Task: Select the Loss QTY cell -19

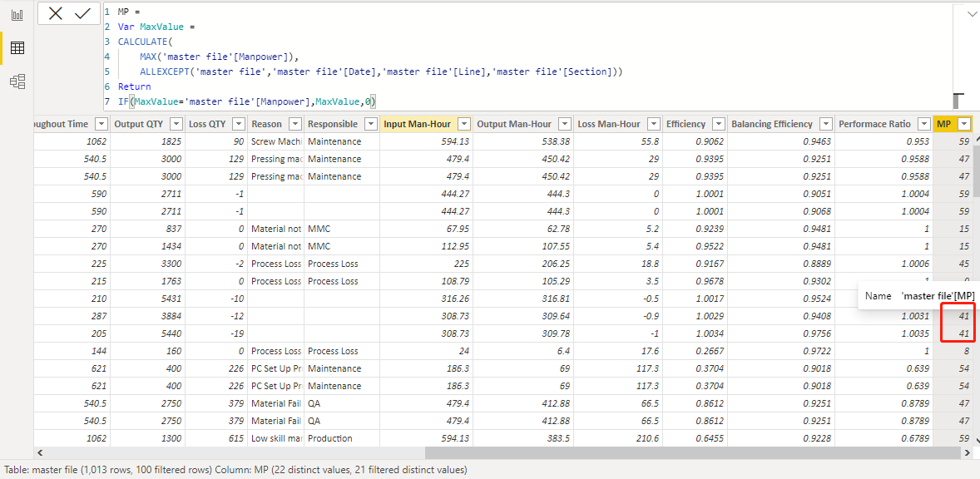Action: (x=216, y=333)
